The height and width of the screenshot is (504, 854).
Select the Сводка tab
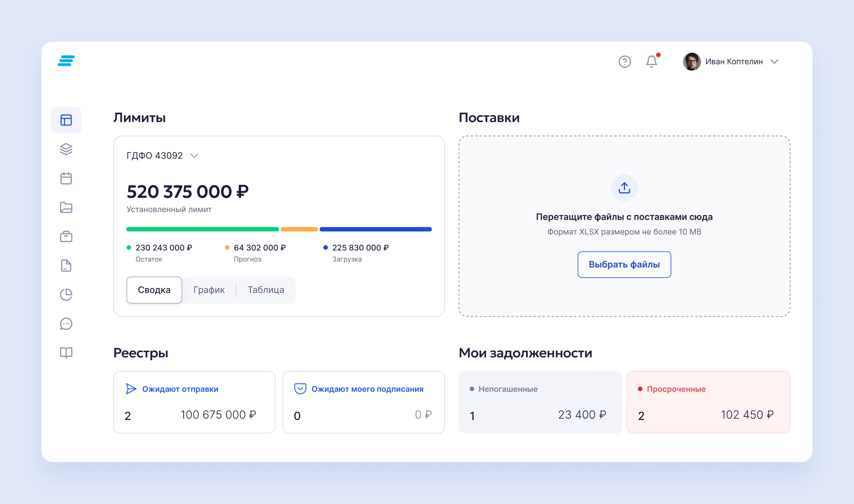pyautogui.click(x=154, y=290)
